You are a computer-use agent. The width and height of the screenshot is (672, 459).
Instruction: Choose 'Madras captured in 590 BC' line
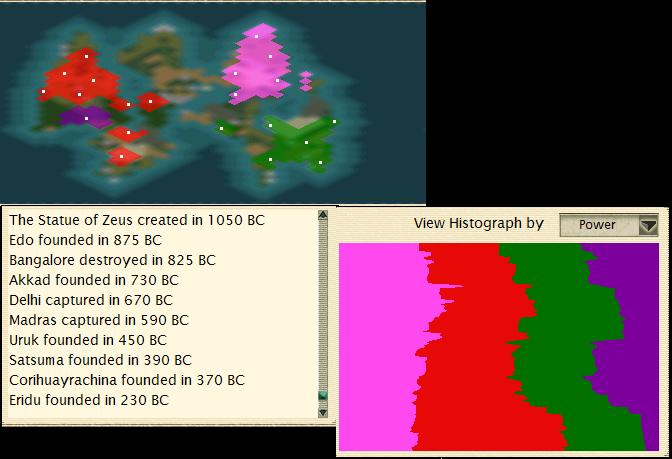(99, 320)
